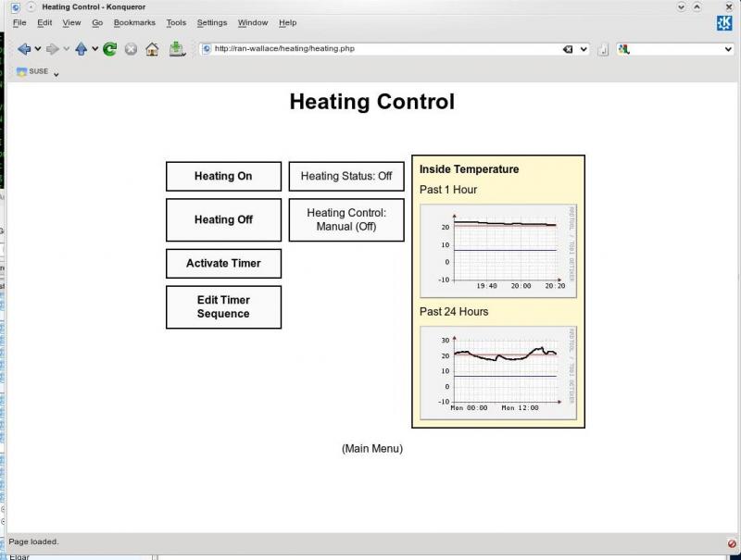The image size is (741, 560).
Task: Go to the Home page icon
Action: coord(152,49)
